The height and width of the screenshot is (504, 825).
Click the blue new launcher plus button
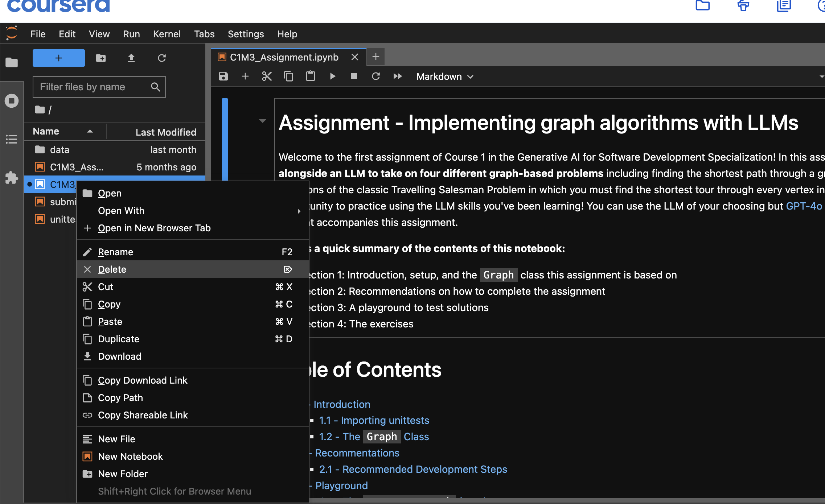pyautogui.click(x=59, y=58)
